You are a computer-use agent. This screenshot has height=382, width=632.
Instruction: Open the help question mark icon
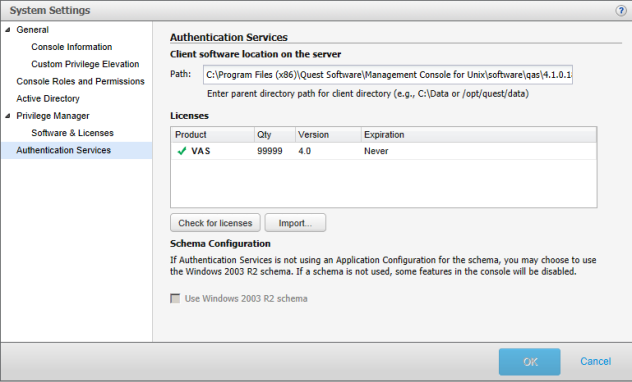(x=621, y=10)
